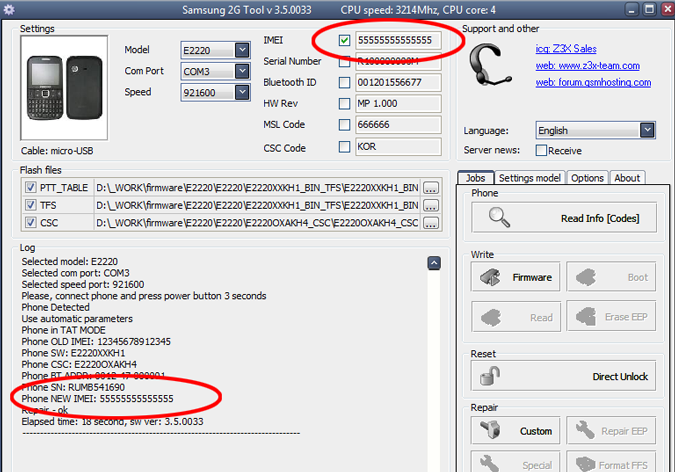Image resolution: width=675 pixels, height=472 pixels.
Task: Browse for the CSC flash file
Action: point(430,223)
